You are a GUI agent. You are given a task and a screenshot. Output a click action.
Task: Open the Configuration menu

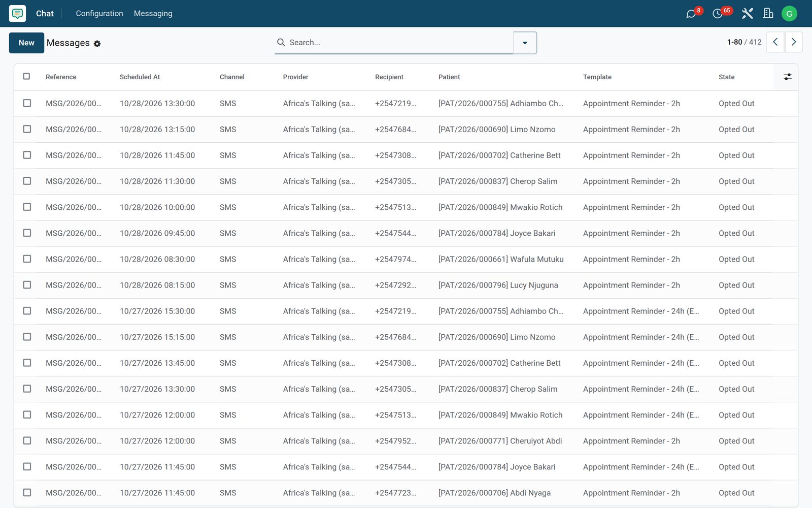point(99,14)
